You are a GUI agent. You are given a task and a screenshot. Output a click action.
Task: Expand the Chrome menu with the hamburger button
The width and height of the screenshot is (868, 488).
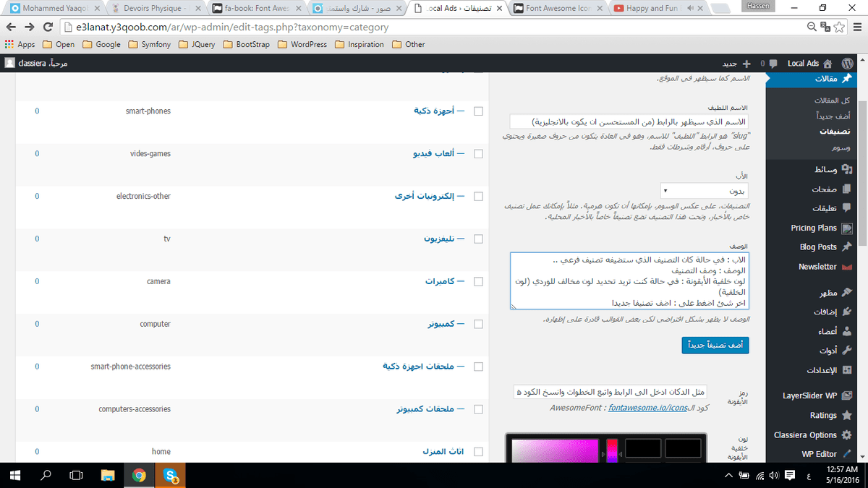pyautogui.click(x=855, y=27)
